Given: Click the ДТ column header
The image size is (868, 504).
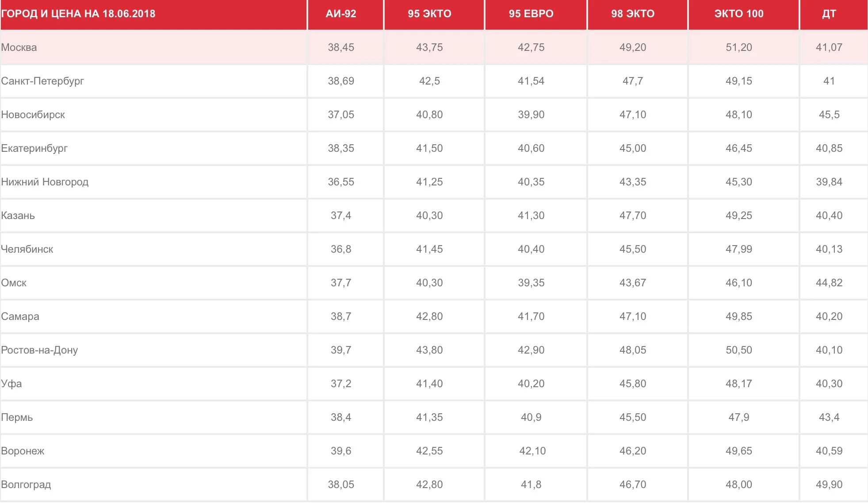Looking at the screenshot, I should [829, 14].
